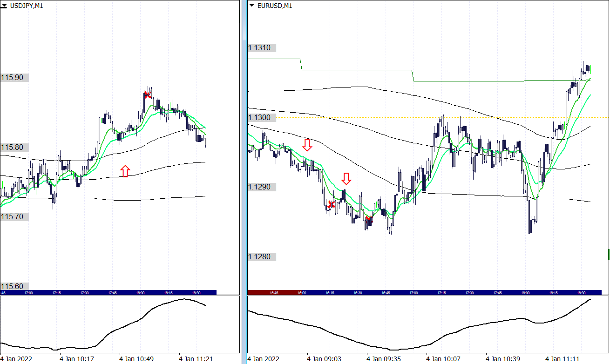The width and height of the screenshot is (610, 364).
Task: Click the first red down arrow on EURUSD
Action: pos(307,145)
